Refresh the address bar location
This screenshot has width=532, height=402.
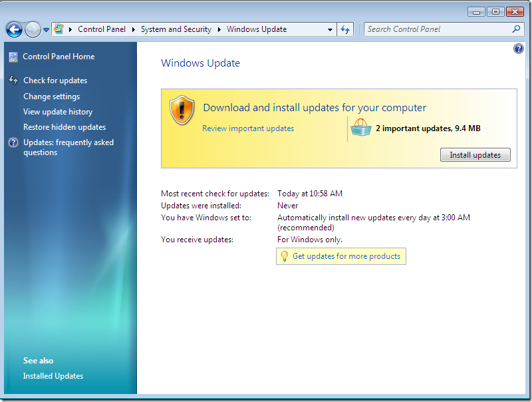(345, 29)
